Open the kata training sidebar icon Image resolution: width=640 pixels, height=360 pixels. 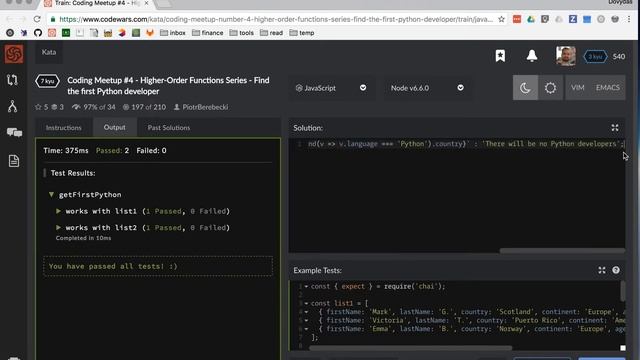click(12, 80)
